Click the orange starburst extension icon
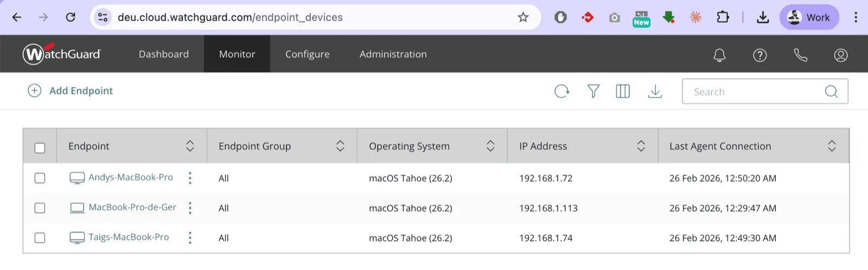868x270 pixels. click(x=695, y=17)
